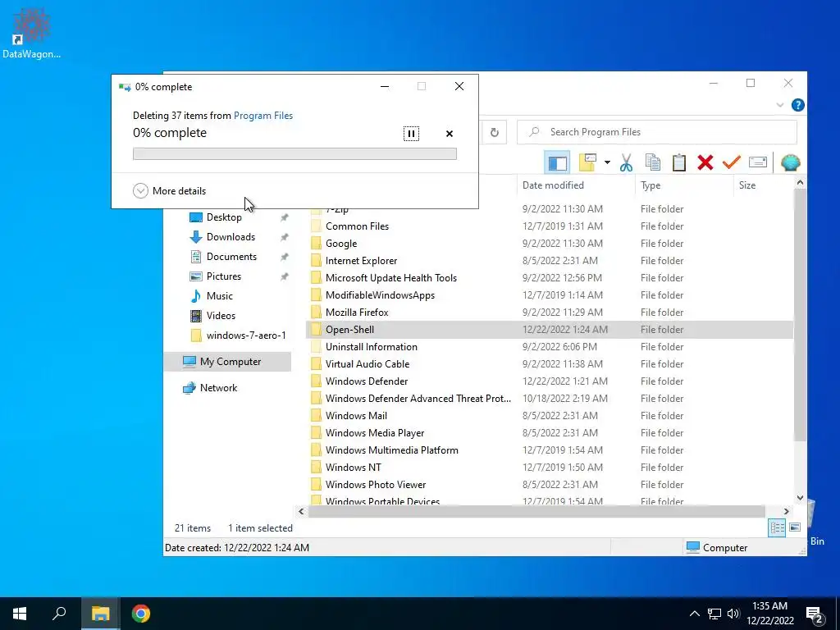Show hidden tray icons chevron
This screenshot has width=840, height=630.
coord(694,614)
